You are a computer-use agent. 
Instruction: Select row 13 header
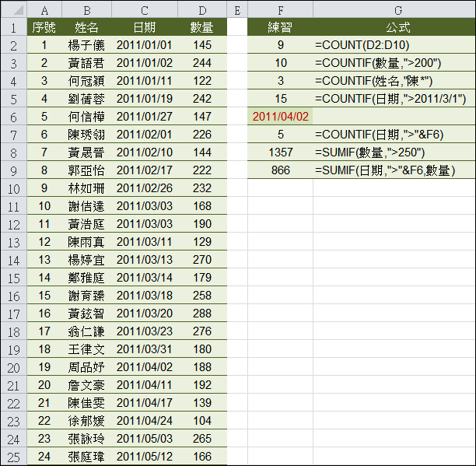tap(14, 242)
